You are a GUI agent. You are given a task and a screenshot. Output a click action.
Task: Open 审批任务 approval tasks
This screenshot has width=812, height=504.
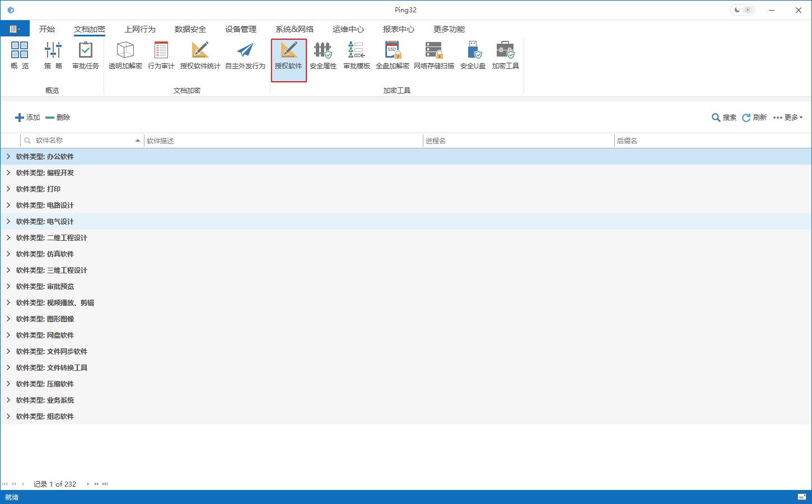coord(86,55)
